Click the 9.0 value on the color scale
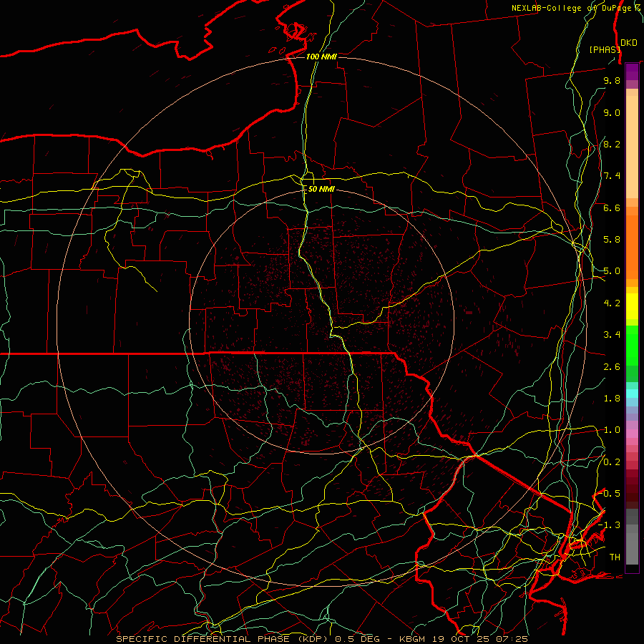 (x=612, y=112)
